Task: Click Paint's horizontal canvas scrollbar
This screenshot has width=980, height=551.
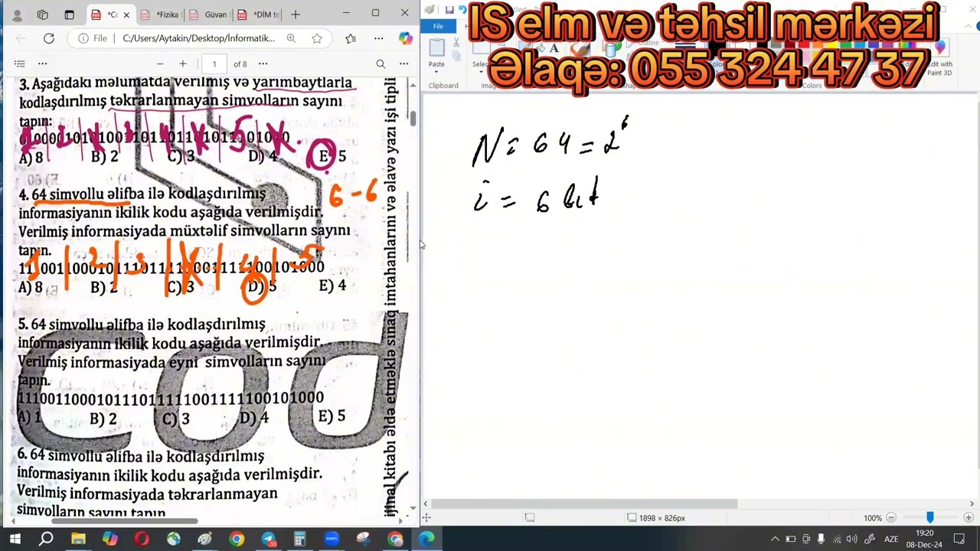Action: (x=584, y=504)
